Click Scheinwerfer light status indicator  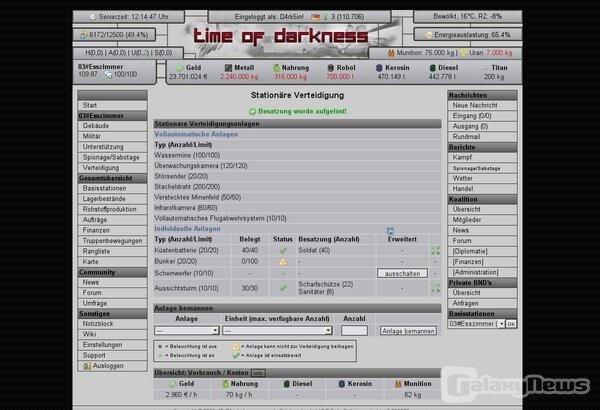[283, 273]
